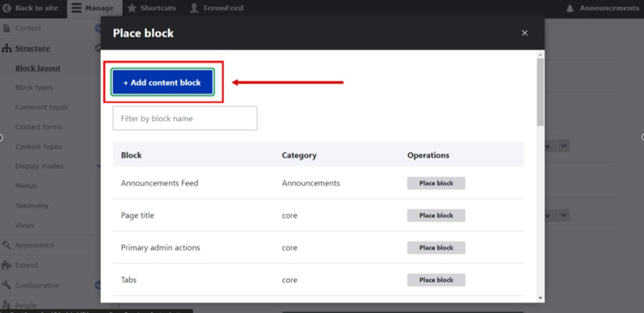Open Taxonomy in the sidebar
The height and width of the screenshot is (313, 644).
tap(32, 206)
